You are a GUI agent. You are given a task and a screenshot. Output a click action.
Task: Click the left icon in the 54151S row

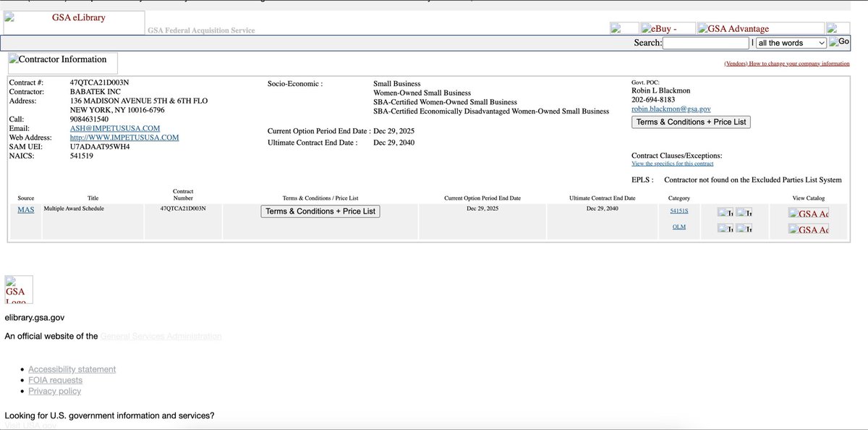pos(726,213)
